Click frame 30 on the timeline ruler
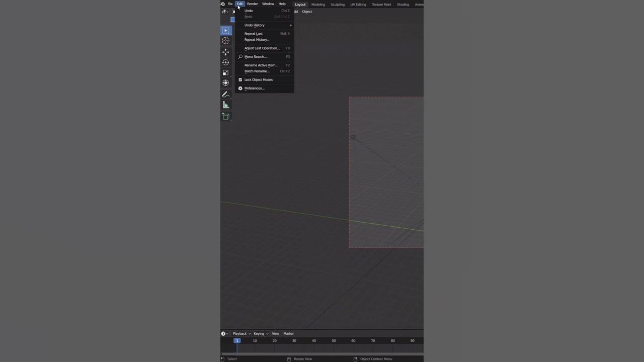Screen dimensions: 644x362 click(x=294, y=341)
